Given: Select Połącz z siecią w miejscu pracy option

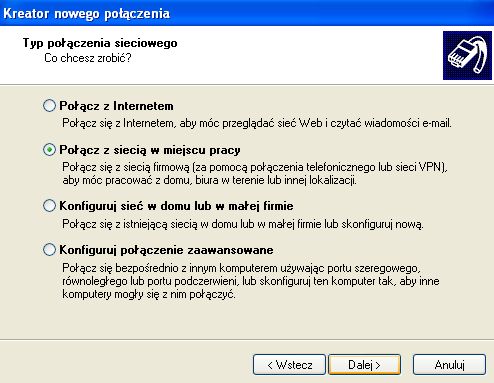Looking at the screenshot, I should [49, 150].
